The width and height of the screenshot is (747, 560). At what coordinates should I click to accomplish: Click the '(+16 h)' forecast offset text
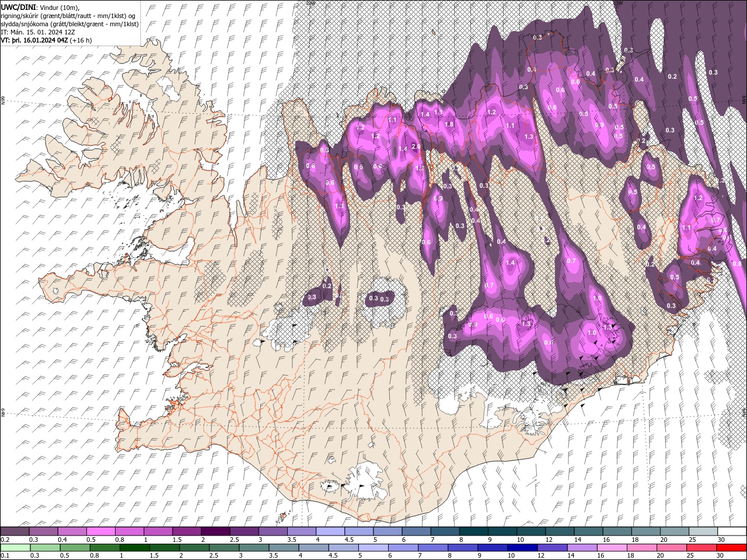coord(81,40)
